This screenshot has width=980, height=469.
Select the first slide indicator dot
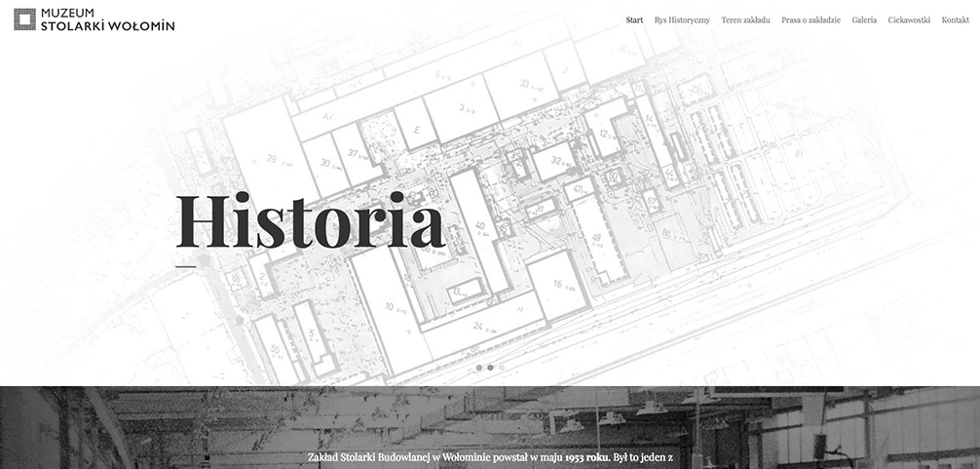[x=478, y=368]
